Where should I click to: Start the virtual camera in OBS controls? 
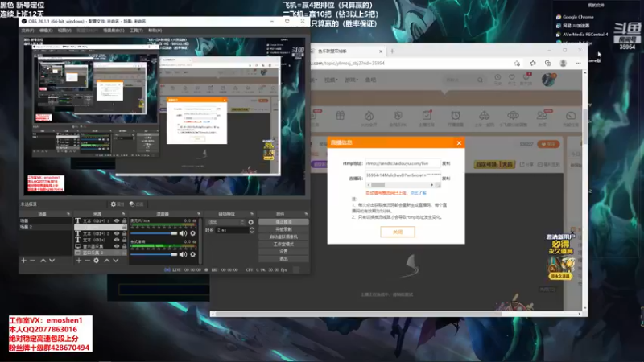pos(283,237)
